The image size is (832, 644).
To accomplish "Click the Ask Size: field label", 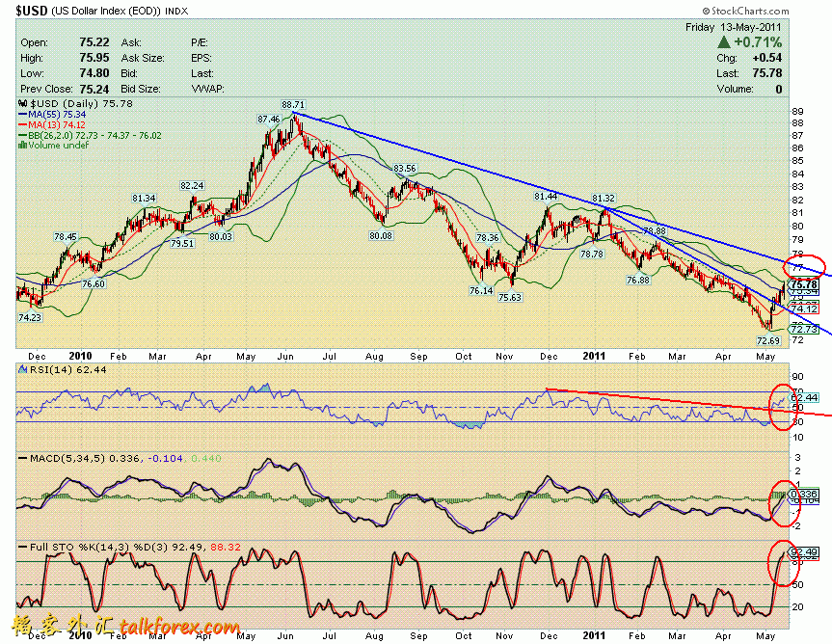I will coord(143,58).
